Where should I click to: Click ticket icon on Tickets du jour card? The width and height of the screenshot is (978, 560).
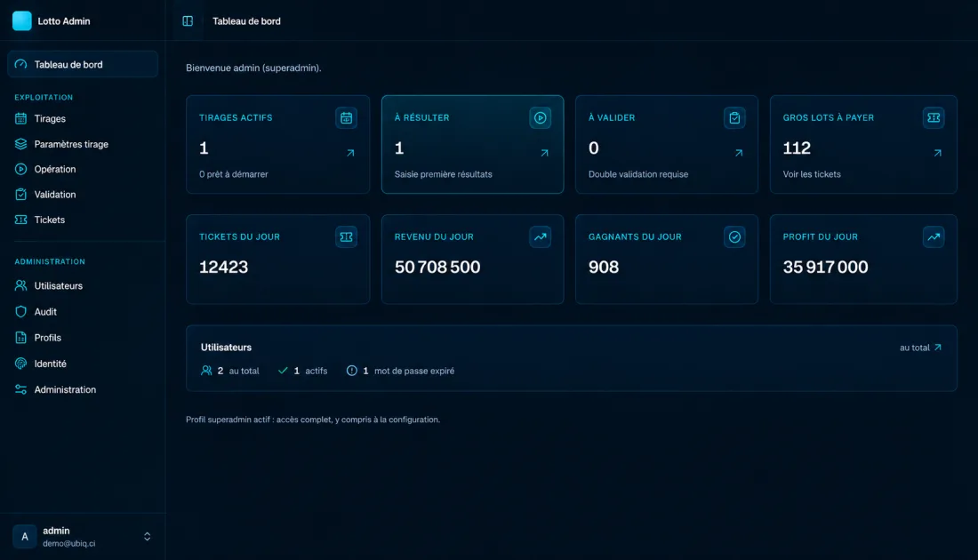click(346, 237)
